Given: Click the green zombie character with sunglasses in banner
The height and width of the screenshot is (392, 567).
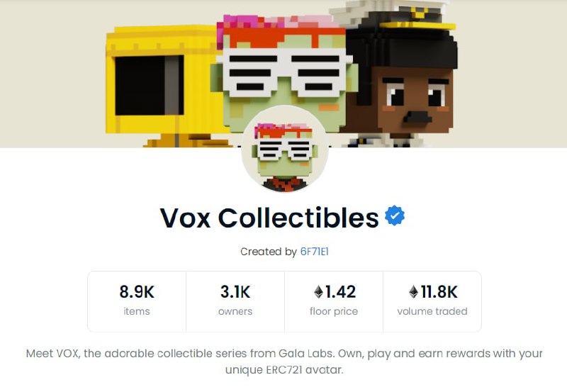Looking at the screenshot, I should [284, 72].
